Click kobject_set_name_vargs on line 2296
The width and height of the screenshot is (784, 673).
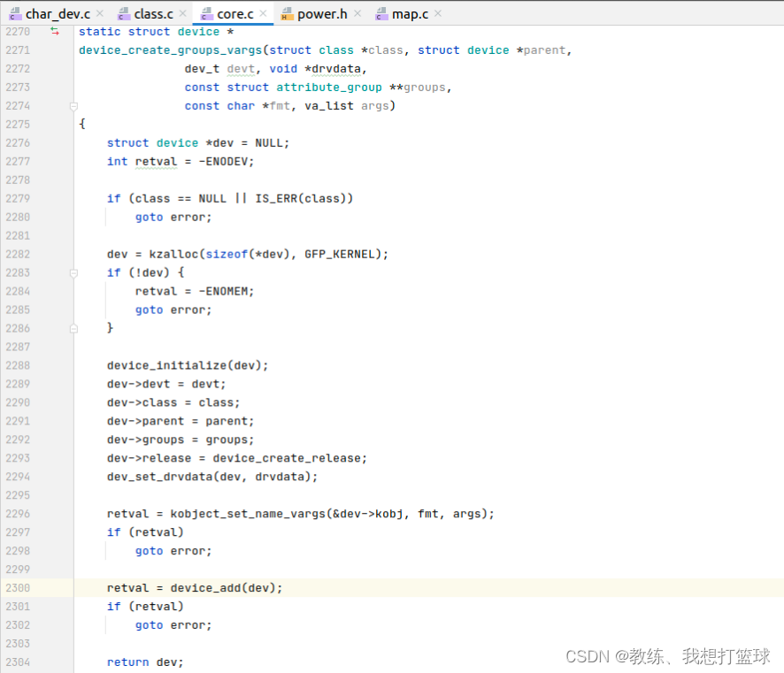[x=248, y=514]
